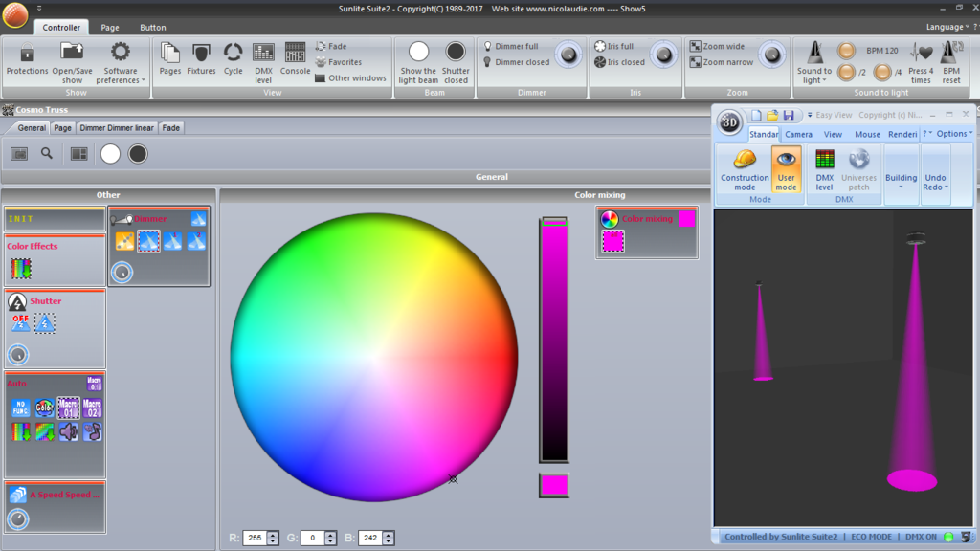This screenshot has width=980, height=551.
Task: Select the Macro 02 auto button
Action: click(x=92, y=408)
